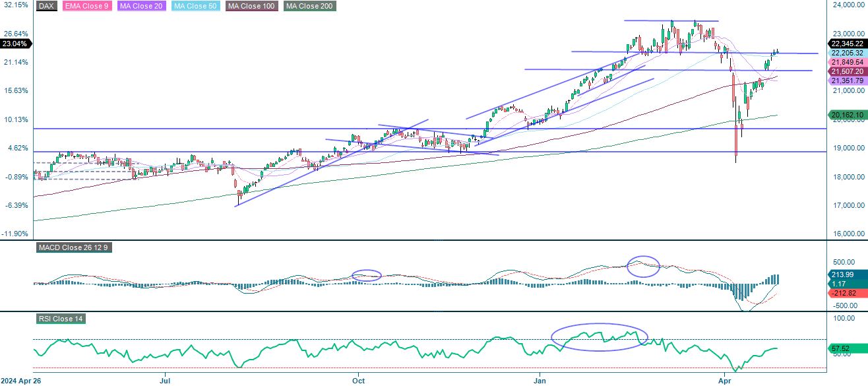
Task: Click the pink EMA Close 9 color swatch
Action: coord(64,7)
